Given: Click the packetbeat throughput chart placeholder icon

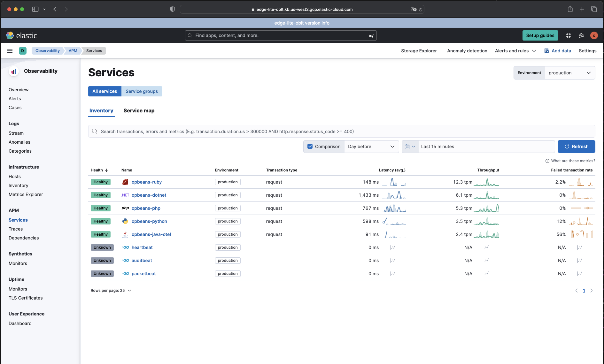Looking at the screenshot, I should click(486, 274).
